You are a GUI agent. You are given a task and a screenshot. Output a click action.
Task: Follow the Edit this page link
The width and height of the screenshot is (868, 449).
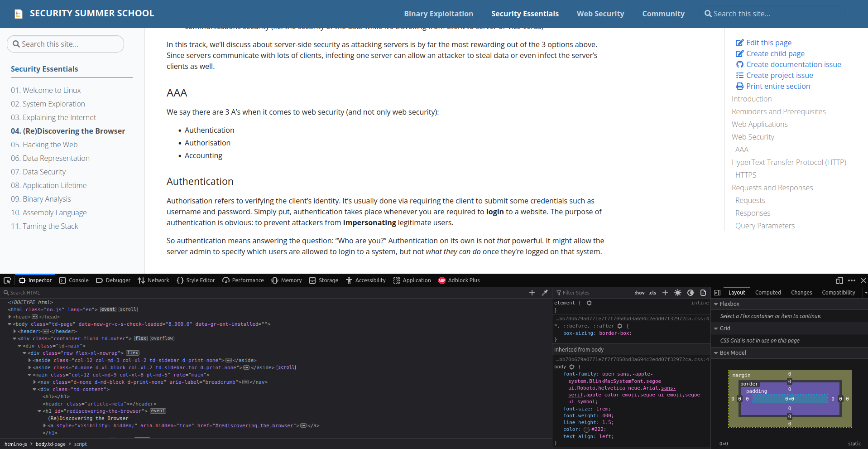(x=768, y=43)
